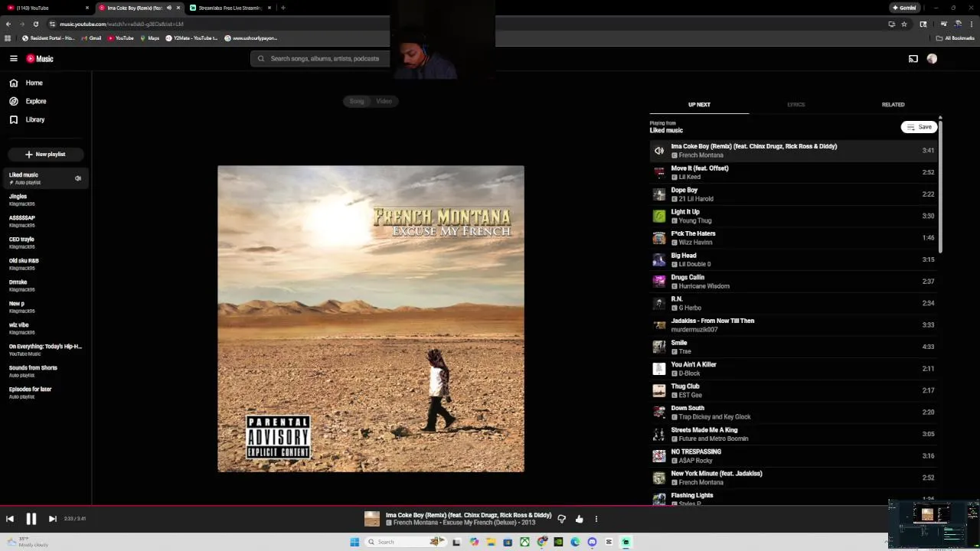Image resolution: width=980 pixels, height=551 pixels.
Task: Play Smile by Trae in queue
Action: pos(794,347)
